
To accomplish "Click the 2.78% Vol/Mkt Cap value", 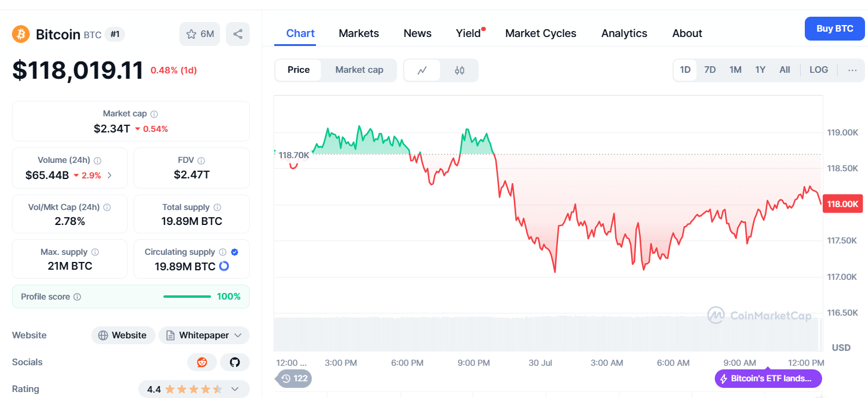I will coord(70,221).
